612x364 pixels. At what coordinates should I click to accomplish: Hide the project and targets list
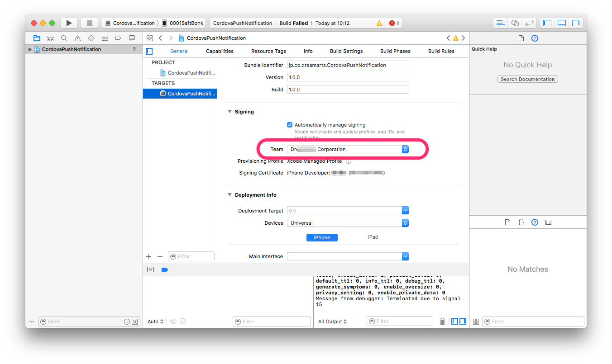(x=149, y=51)
